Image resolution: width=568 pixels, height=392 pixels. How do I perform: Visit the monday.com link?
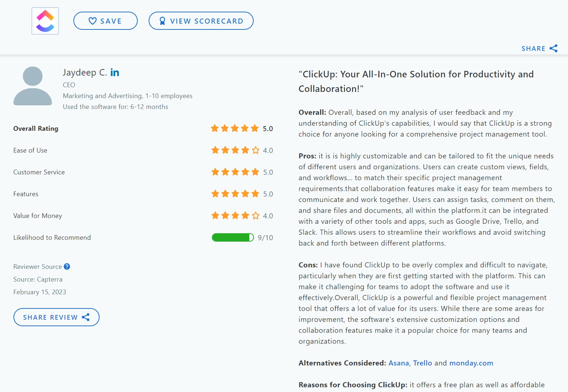[x=471, y=363]
